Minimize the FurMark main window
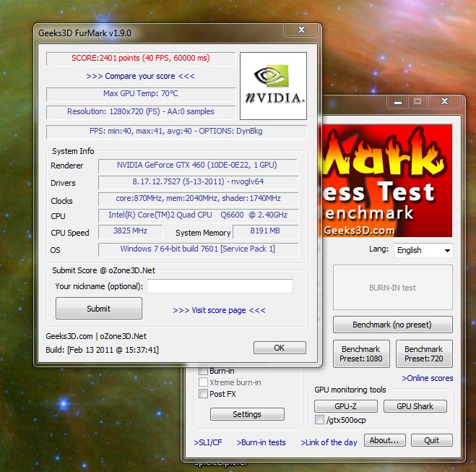The image size is (476, 472). tap(398, 102)
